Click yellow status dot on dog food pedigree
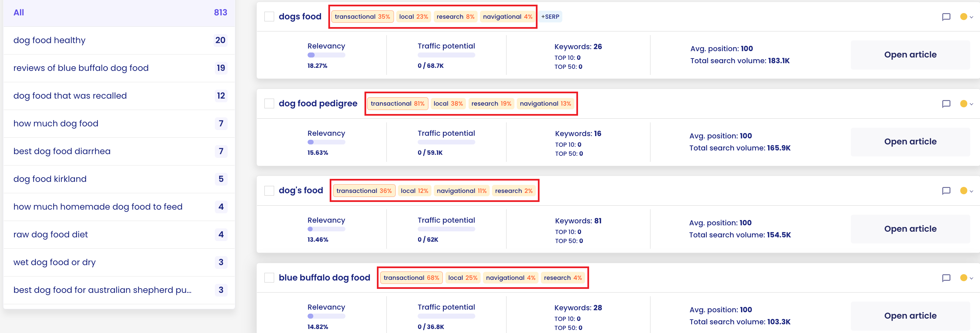The image size is (980, 333). [963, 104]
